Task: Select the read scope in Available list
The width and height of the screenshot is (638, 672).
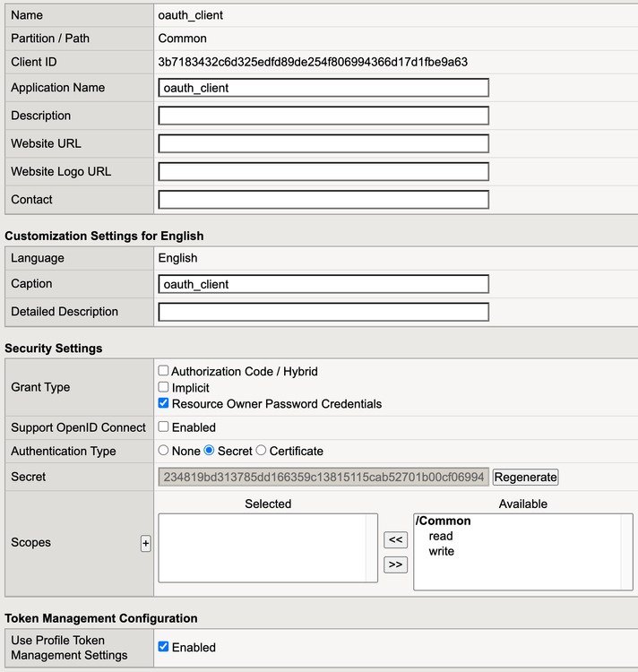Action: pos(441,536)
